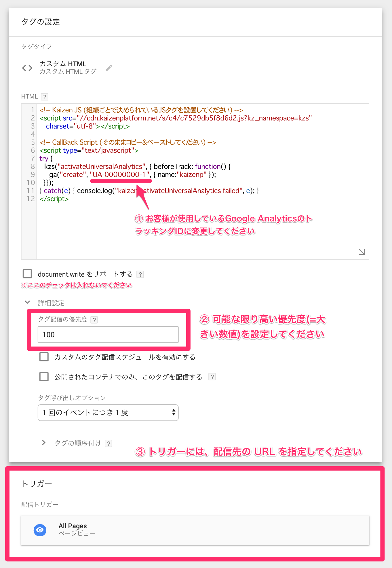Click the タグタイプ label

(37, 46)
